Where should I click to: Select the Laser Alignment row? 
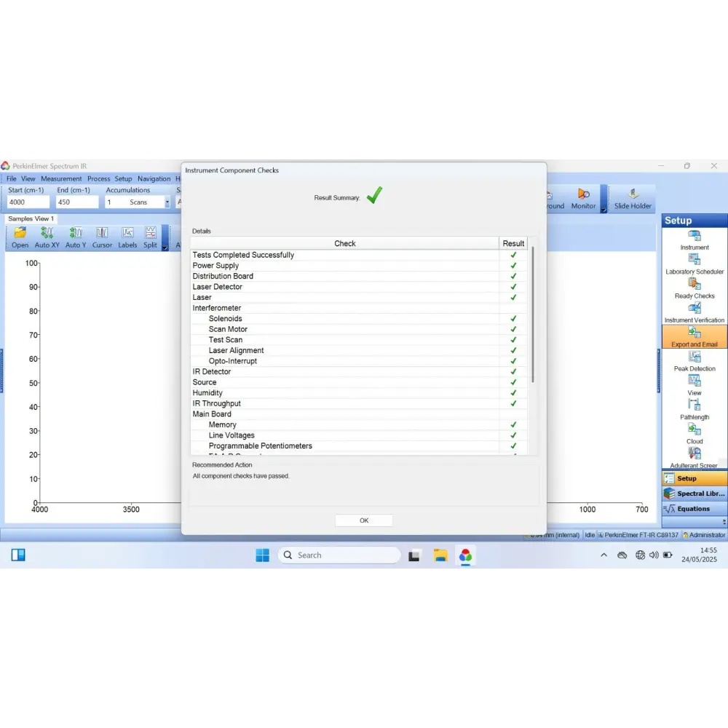pyautogui.click(x=358, y=351)
